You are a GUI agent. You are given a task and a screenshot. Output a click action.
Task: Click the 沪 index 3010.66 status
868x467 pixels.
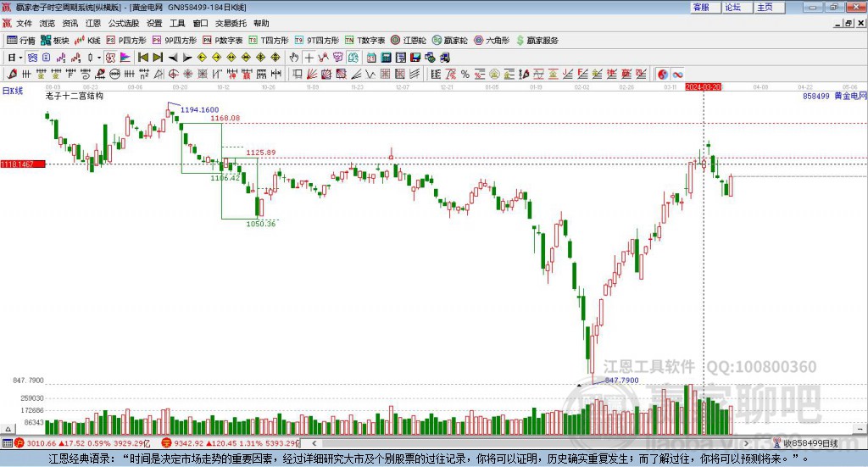point(82,443)
